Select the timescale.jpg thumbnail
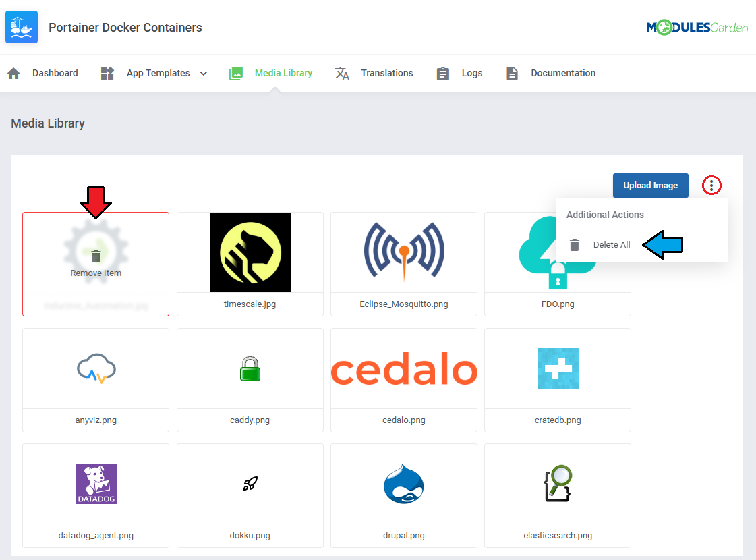 [x=250, y=252]
